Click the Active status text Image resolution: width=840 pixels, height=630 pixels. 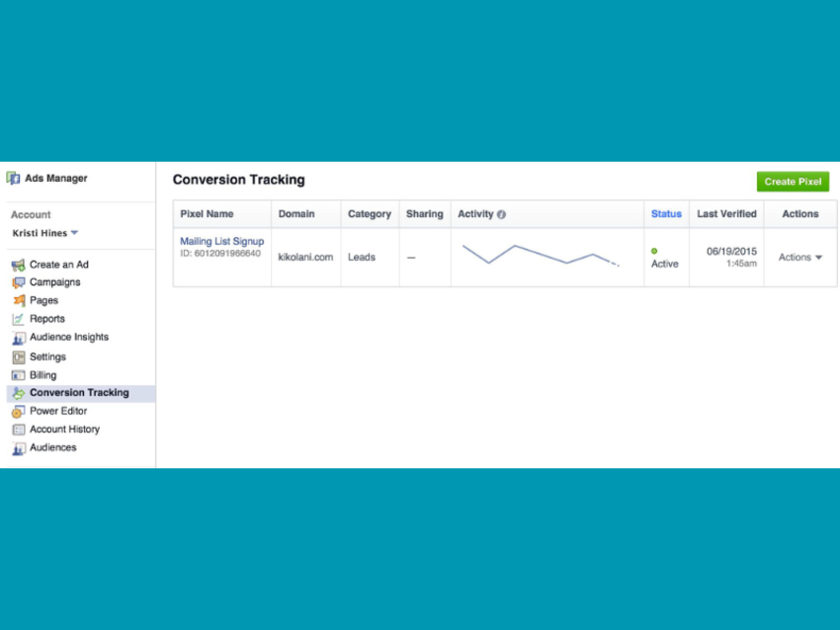point(665,264)
